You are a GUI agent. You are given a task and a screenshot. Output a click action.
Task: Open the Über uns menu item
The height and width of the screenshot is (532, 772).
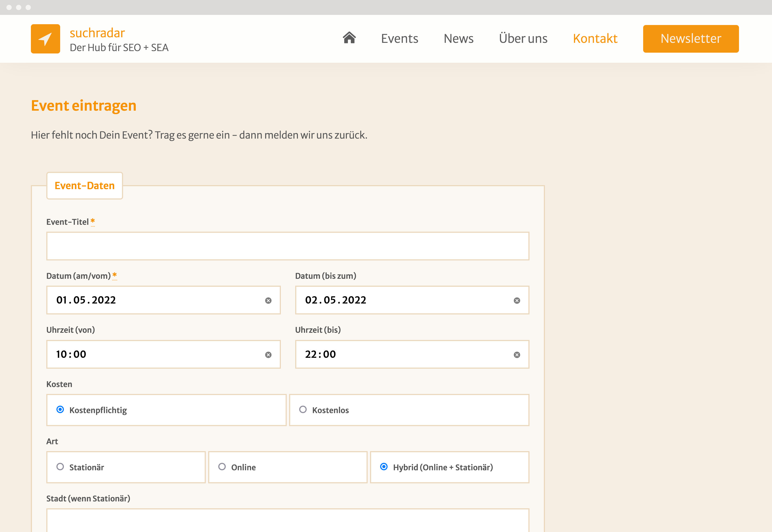coord(523,39)
